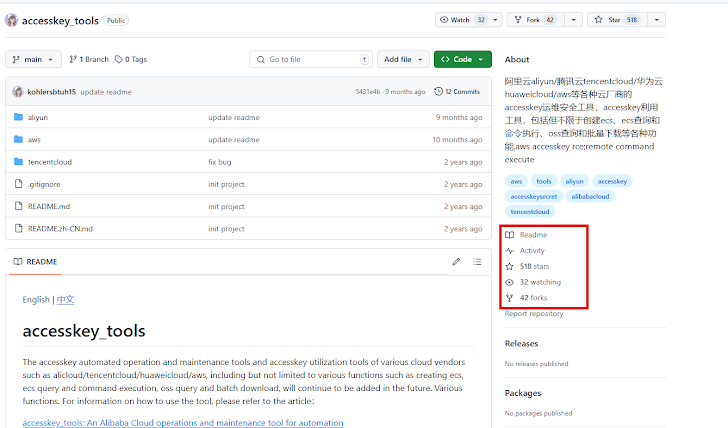Select the aws topic tag
The image size is (728, 428).
(516, 181)
